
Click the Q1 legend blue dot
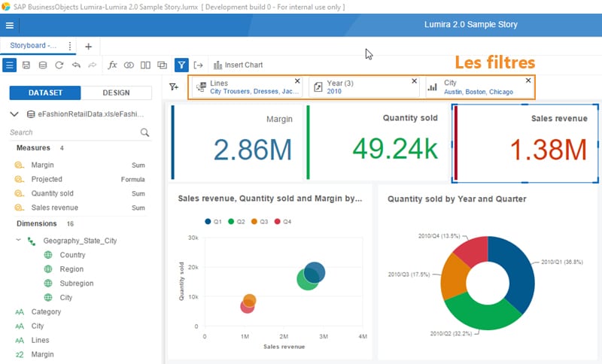[x=208, y=221]
